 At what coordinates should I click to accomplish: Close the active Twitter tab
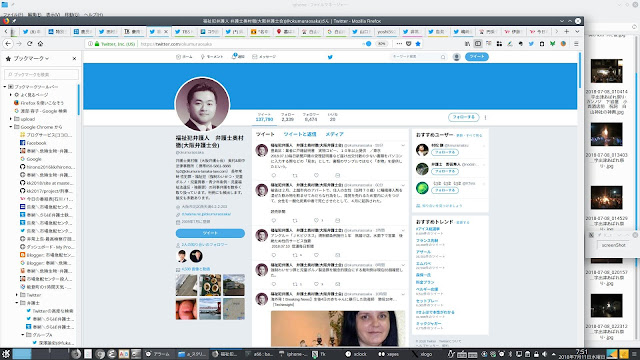click(x=166, y=31)
